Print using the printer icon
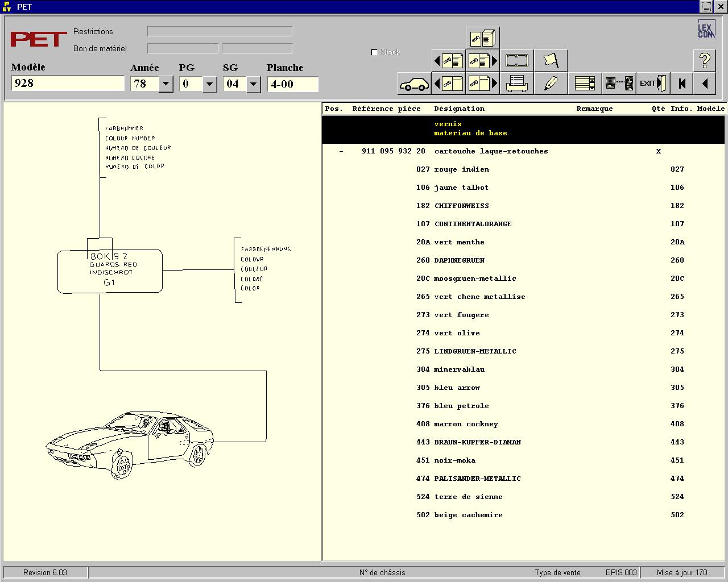 [516, 84]
